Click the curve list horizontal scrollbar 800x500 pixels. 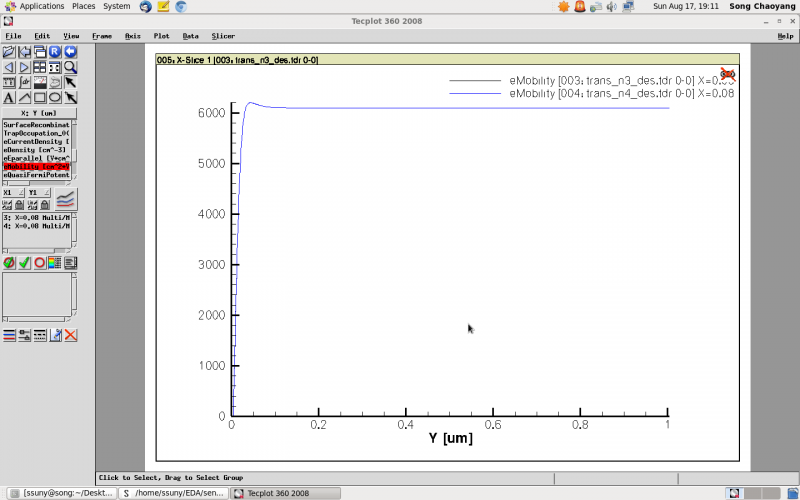[37, 251]
